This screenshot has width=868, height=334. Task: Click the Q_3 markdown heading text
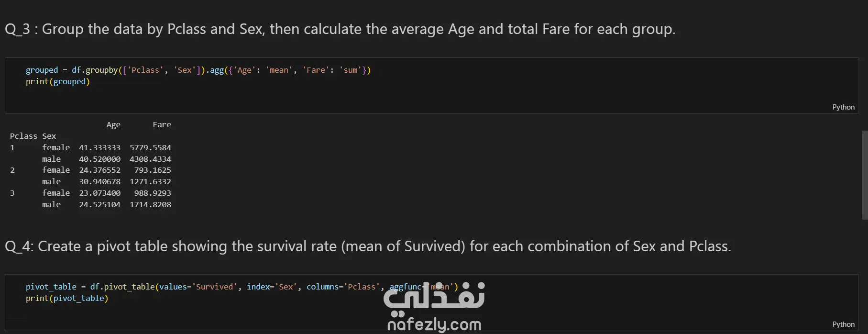340,29
